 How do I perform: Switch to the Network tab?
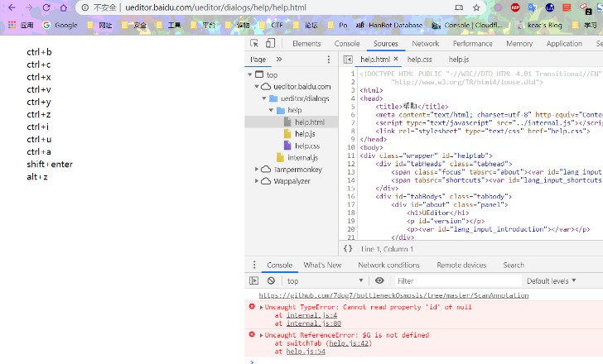tap(426, 43)
